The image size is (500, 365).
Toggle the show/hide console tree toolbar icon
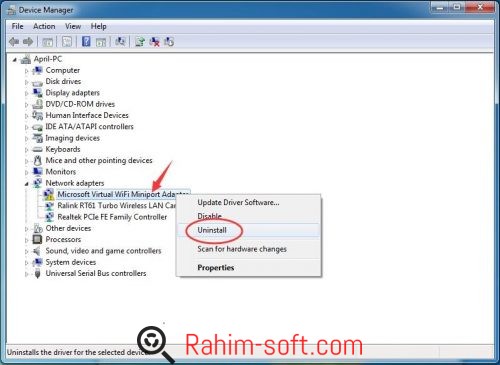point(47,42)
